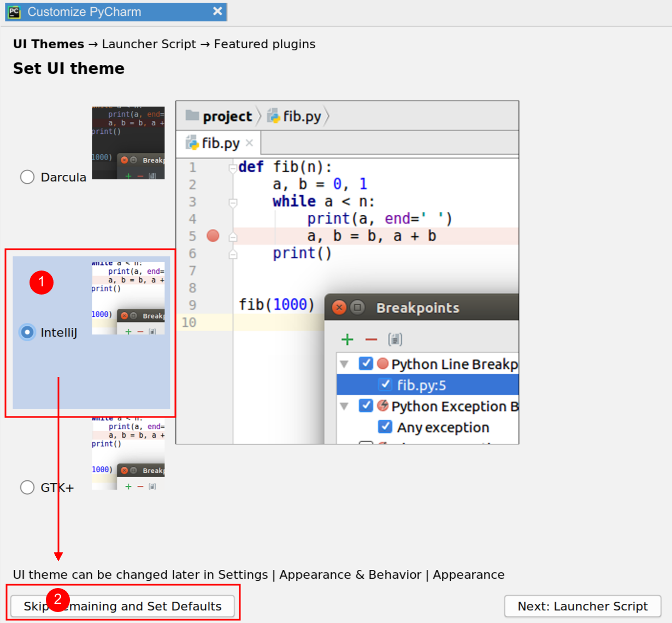Collapse the def fib(n) fold marker
Viewport: 672px width, 623px height.
[x=233, y=168]
